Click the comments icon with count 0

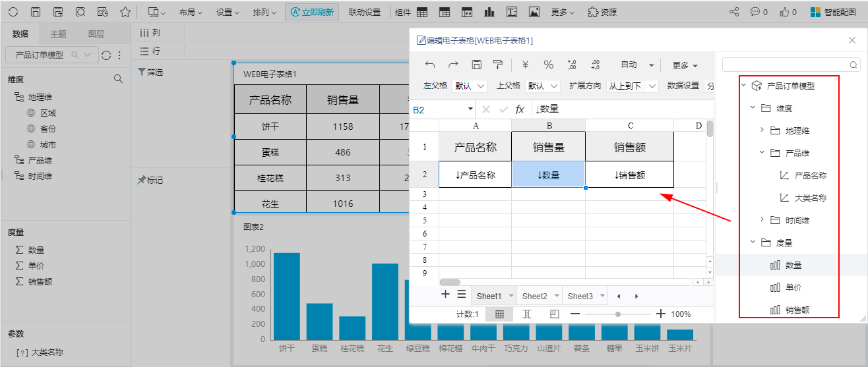coord(759,12)
